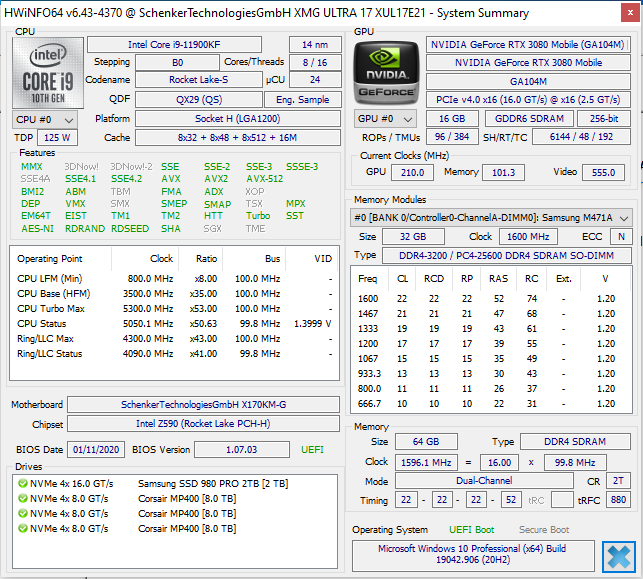The image size is (643, 579).
Task: Select the Ring/LLC Max row
Action: point(174,339)
